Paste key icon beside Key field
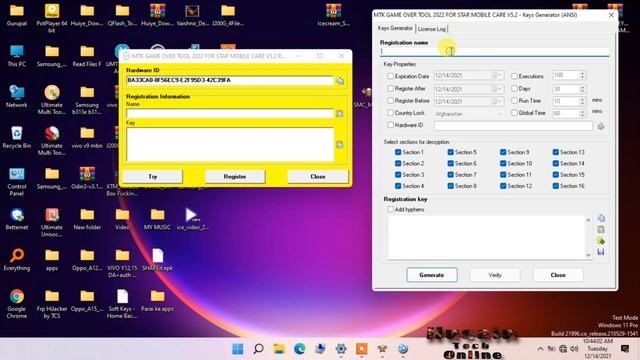640x360 pixels. [340, 145]
